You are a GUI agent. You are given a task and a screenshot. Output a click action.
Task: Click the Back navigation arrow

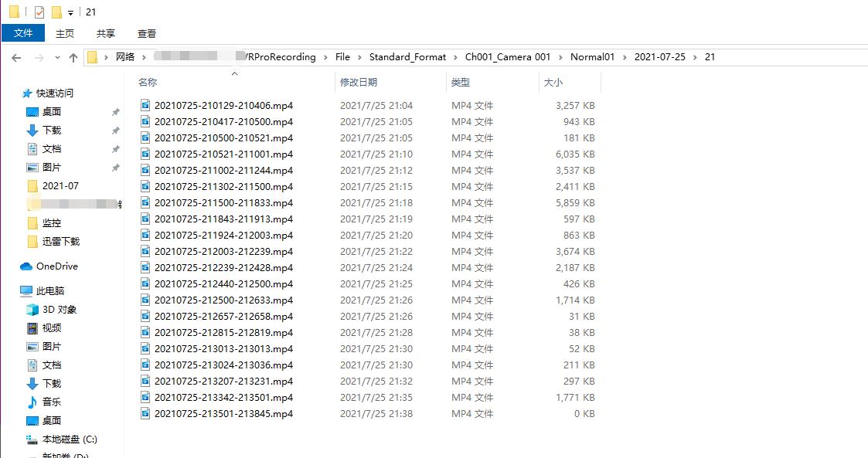[x=15, y=56]
